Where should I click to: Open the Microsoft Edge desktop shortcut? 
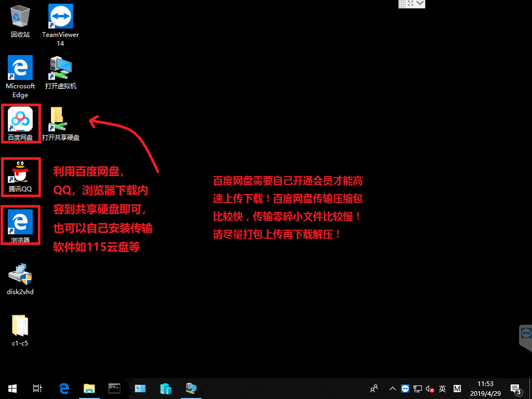pyautogui.click(x=21, y=77)
